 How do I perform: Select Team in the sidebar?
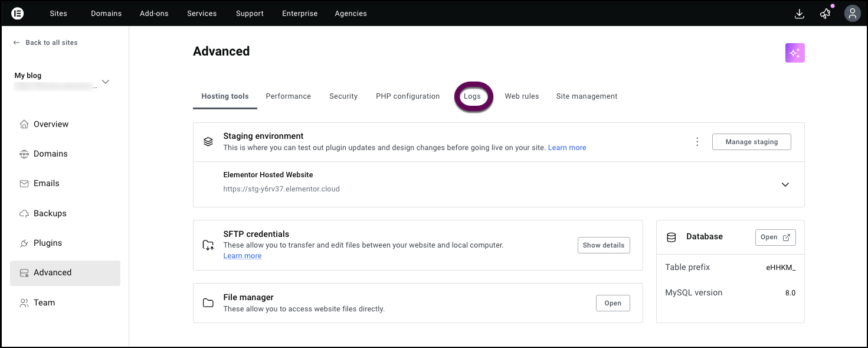[44, 302]
